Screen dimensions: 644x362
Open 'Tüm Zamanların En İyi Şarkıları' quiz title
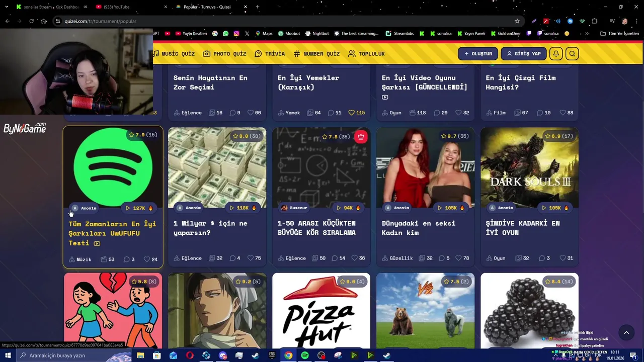(112, 233)
